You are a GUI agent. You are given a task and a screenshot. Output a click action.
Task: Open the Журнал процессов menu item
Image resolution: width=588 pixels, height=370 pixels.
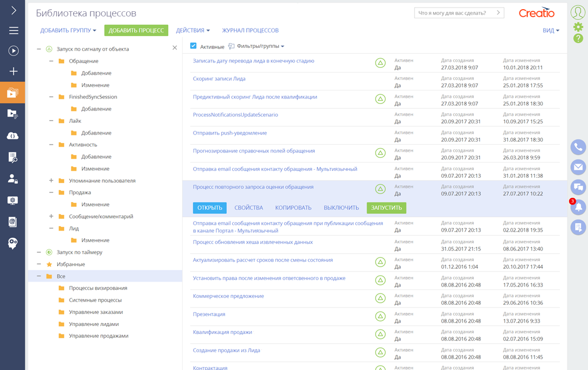[x=250, y=31]
